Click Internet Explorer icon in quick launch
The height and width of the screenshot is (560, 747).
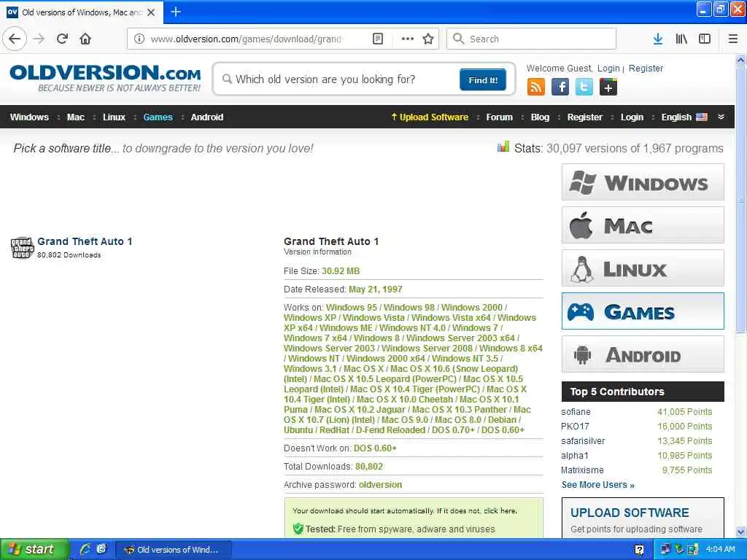(85, 549)
